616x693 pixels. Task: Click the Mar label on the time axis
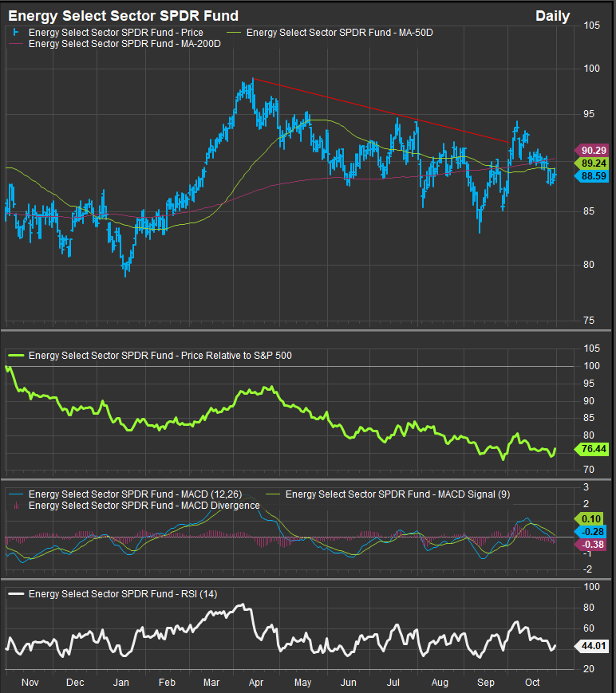point(211,683)
